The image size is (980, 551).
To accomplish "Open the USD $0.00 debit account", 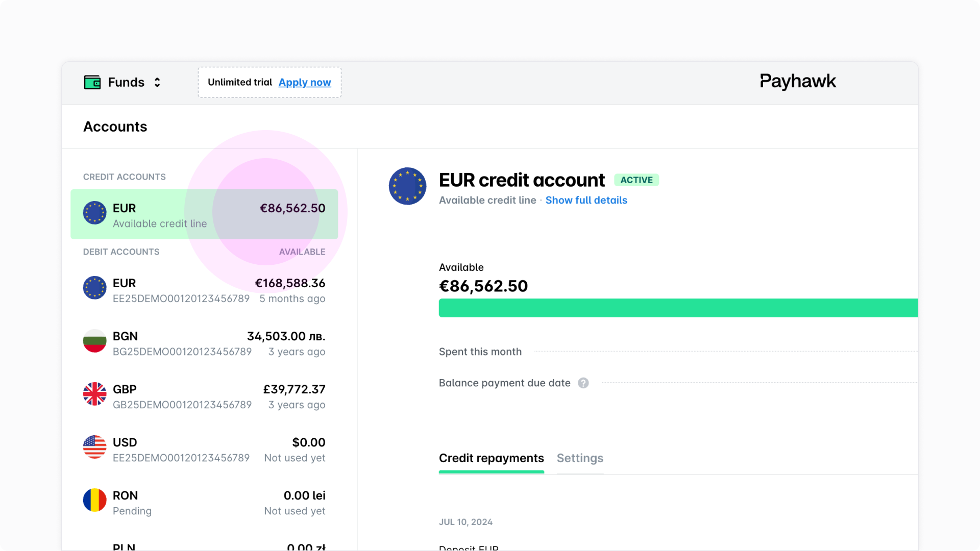I will (204, 449).
